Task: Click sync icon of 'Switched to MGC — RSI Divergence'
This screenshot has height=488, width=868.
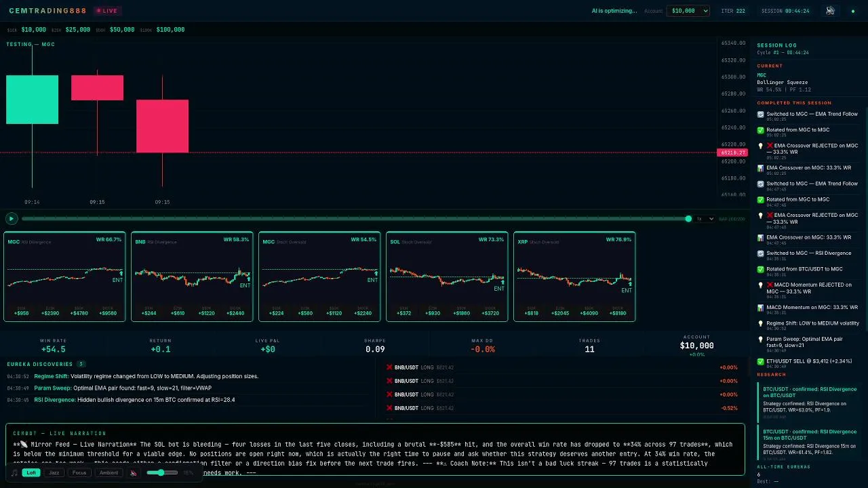Action: 761,253
